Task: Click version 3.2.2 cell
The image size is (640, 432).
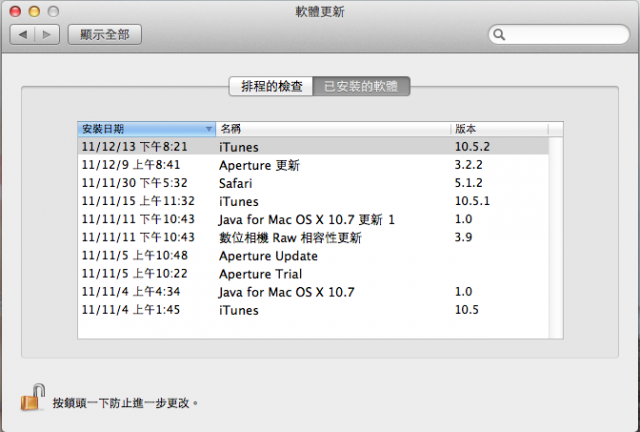Action: [x=469, y=165]
